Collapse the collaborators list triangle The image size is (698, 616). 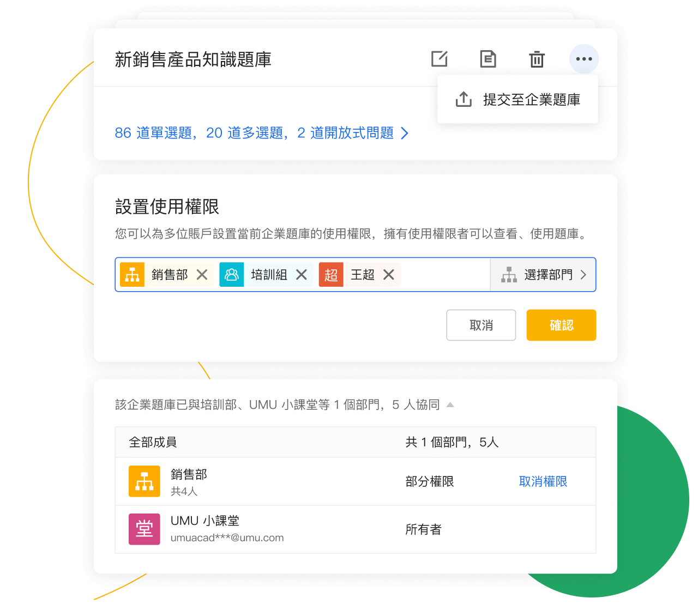(450, 404)
